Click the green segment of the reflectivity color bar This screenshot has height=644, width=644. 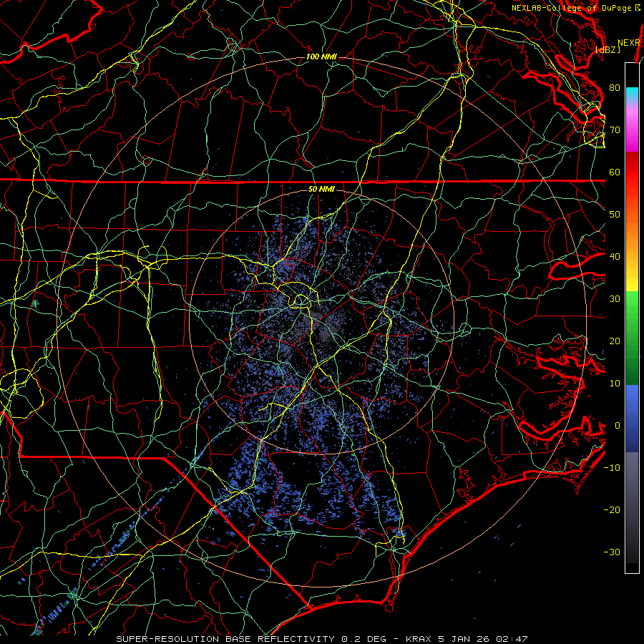pyautogui.click(x=632, y=338)
